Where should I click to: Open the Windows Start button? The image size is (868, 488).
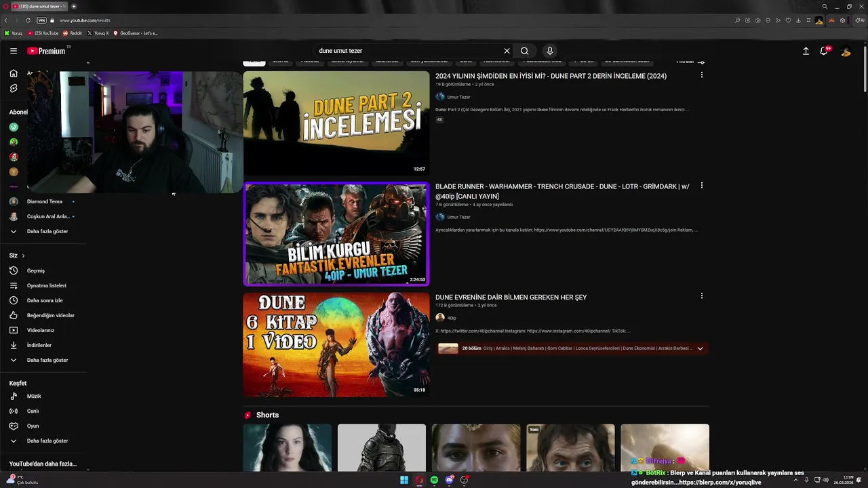click(404, 480)
